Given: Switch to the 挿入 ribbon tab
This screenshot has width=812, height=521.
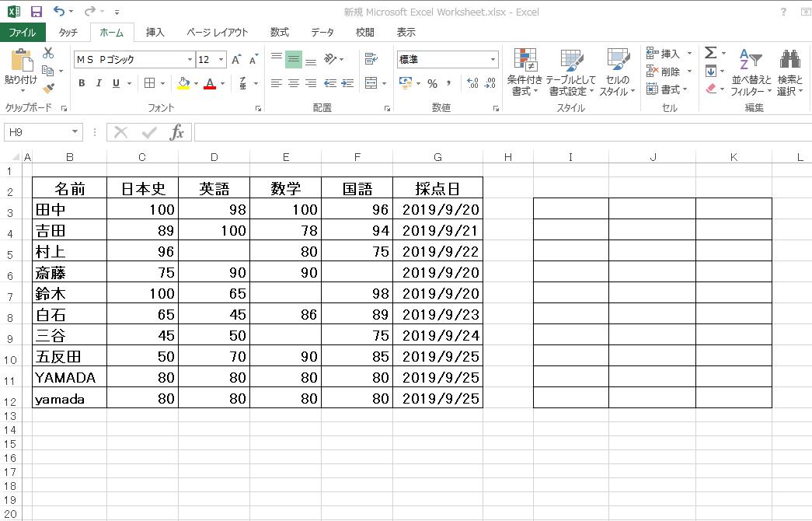Looking at the screenshot, I should click(155, 32).
